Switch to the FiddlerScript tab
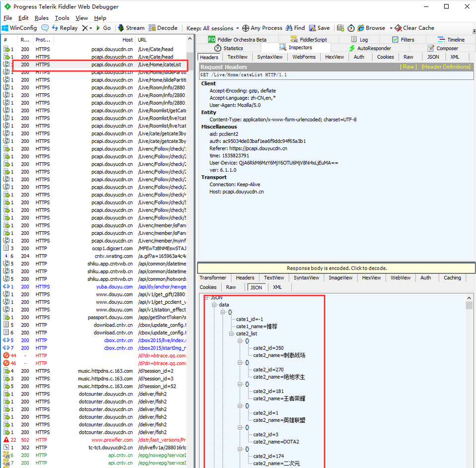This screenshot has width=476, height=468. (308, 40)
